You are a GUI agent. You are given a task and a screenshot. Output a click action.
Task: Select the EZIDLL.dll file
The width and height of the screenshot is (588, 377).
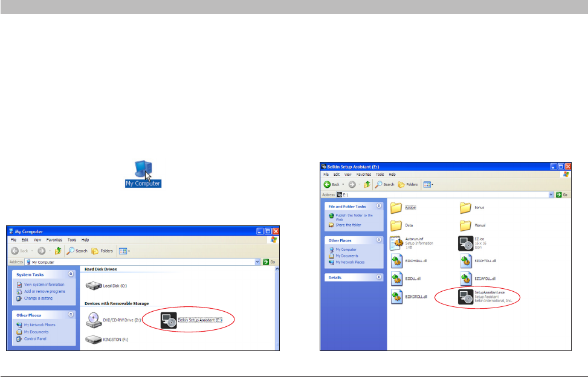[x=405, y=279]
